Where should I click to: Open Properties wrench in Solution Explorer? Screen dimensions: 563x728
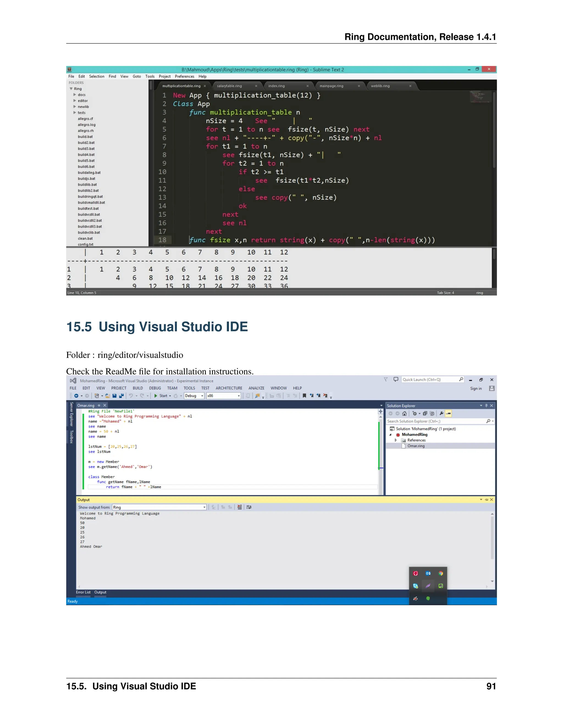pyautogui.click(x=441, y=413)
